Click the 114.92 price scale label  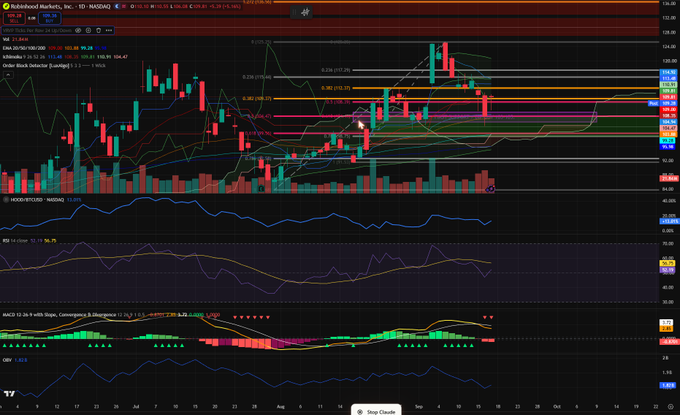click(x=668, y=72)
